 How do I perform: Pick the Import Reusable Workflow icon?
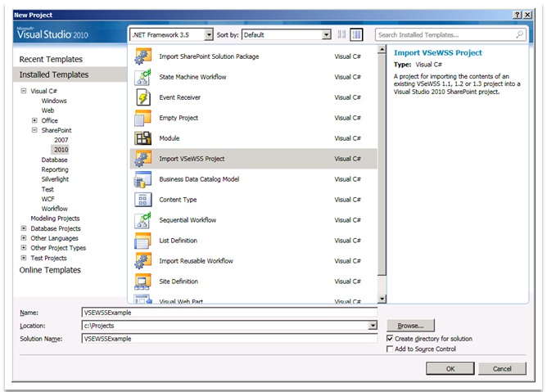click(142, 261)
